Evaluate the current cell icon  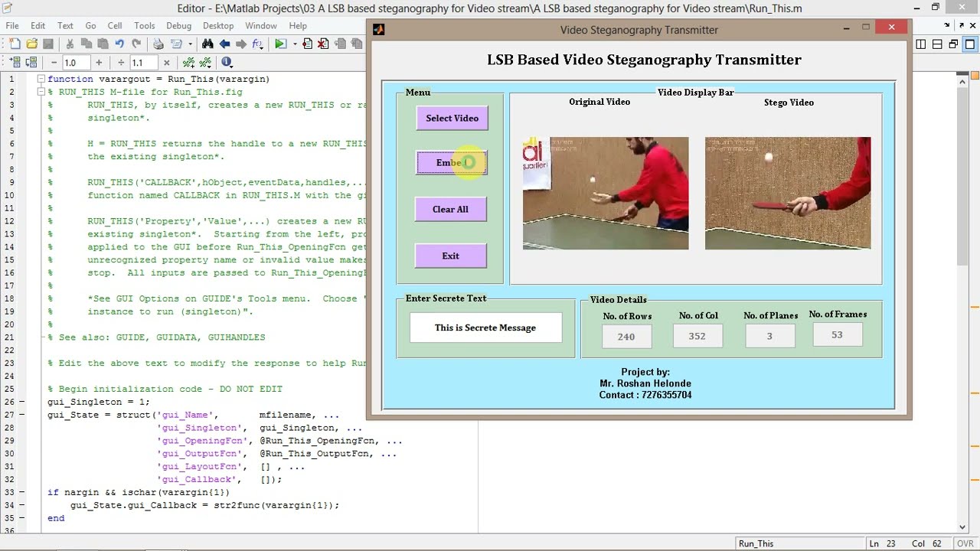(x=15, y=62)
